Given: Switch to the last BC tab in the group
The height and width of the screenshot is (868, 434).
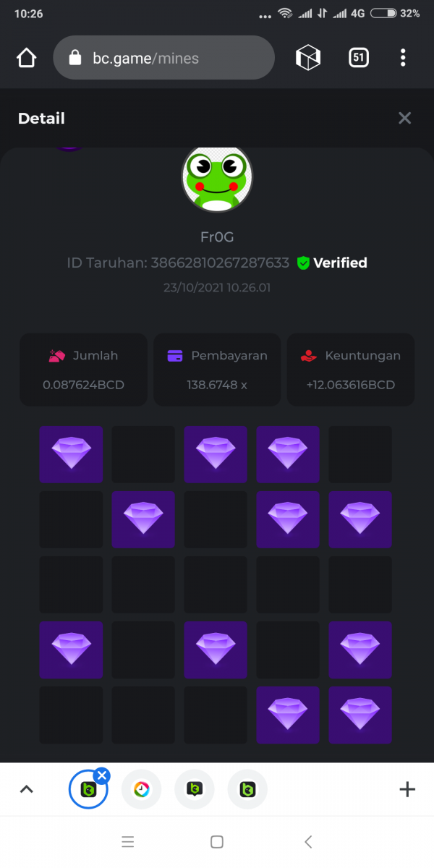Looking at the screenshot, I should click(x=247, y=789).
